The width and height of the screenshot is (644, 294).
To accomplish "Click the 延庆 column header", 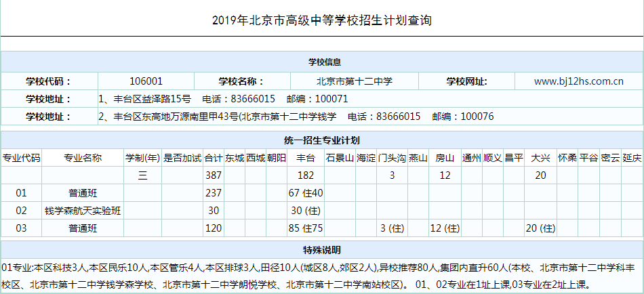I will pyautogui.click(x=632, y=158).
